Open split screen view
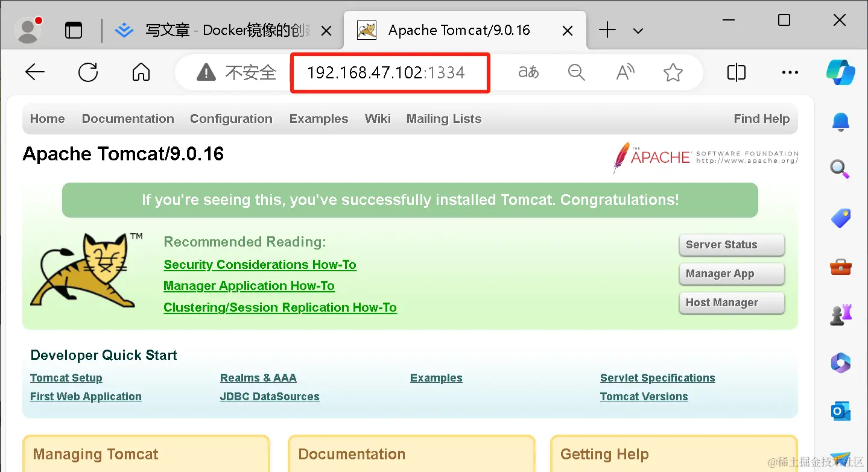Image resolution: width=868 pixels, height=472 pixels. click(737, 72)
